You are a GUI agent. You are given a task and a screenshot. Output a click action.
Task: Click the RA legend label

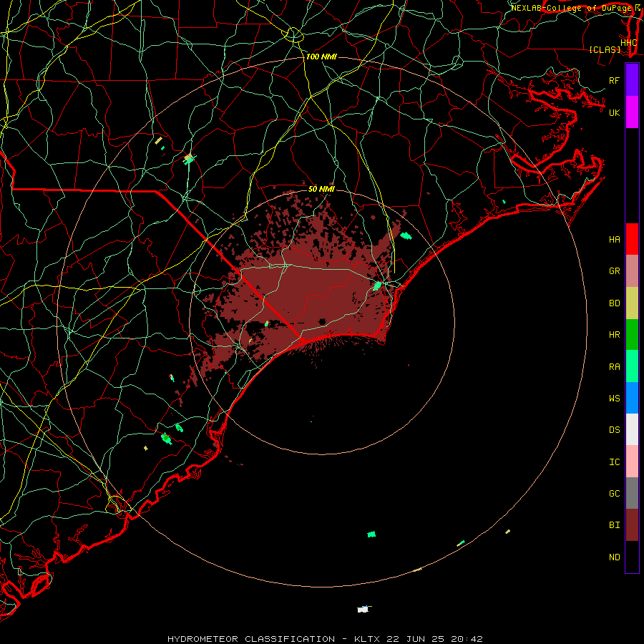[614, 367]
